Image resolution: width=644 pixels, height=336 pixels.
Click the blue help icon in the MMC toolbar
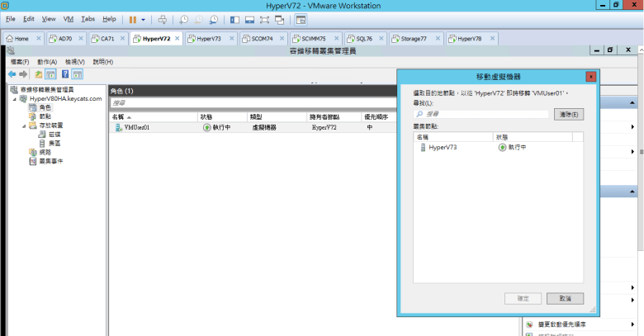click(x=64, y=74)
